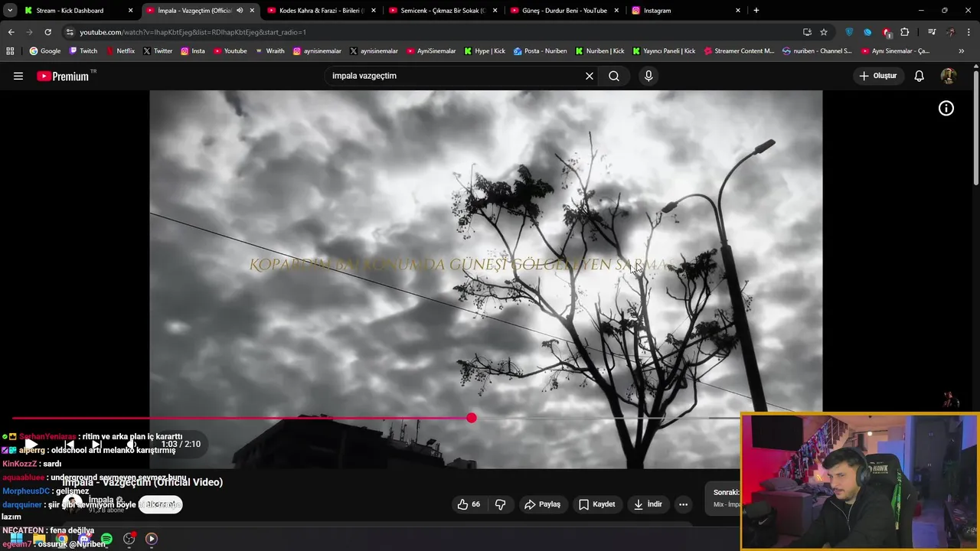Image resolution: width=980 pixels, height=551 pixels.
Task: Open a new browser tab
Action: (756, 11)
